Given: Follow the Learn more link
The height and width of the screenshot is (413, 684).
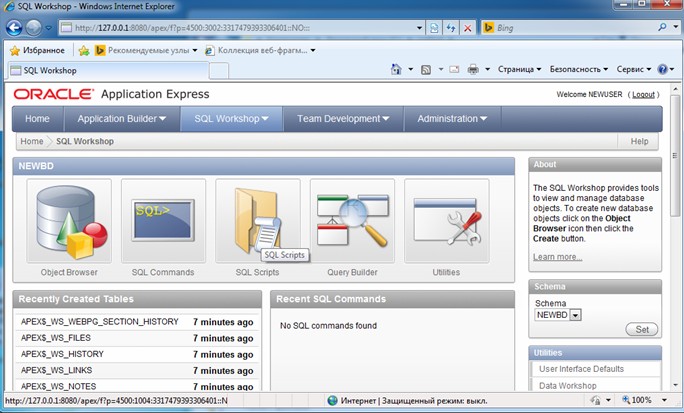Looking at the screenshot, I should click(557, 257).
